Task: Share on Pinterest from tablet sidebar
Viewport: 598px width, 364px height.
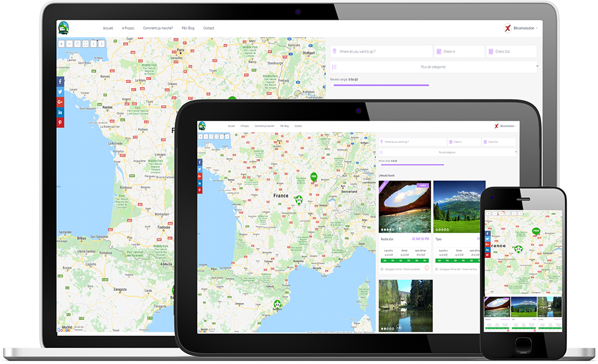Action: 200,190
